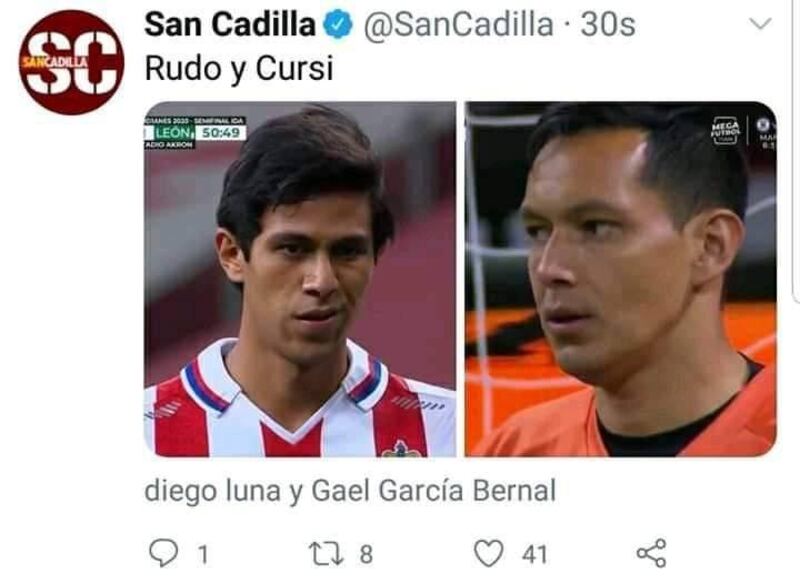Open the San Cadilla display name link
The image size is (800, 584).
pyautogui.click(x=230, y=24)
